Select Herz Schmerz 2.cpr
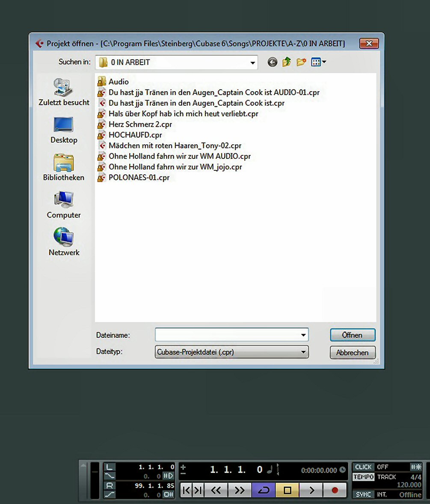 click(x=135, y=124)
